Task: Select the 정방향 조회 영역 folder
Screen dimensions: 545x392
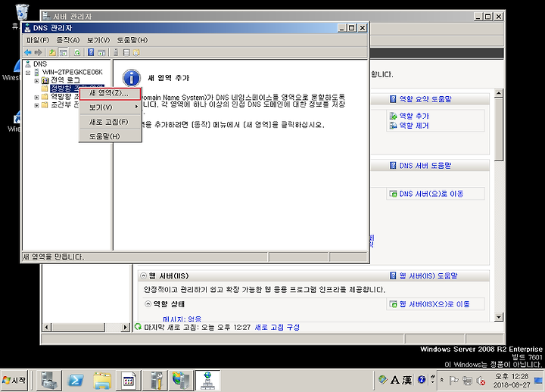Action: coord(64,88)
